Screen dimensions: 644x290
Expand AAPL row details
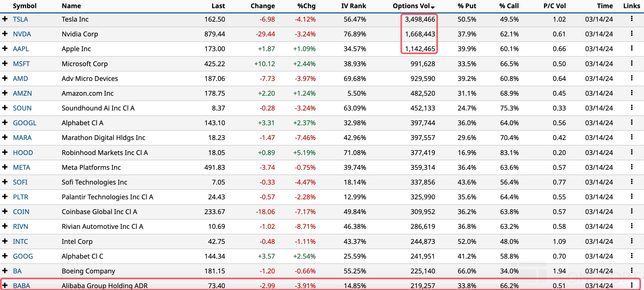[5, 49]
